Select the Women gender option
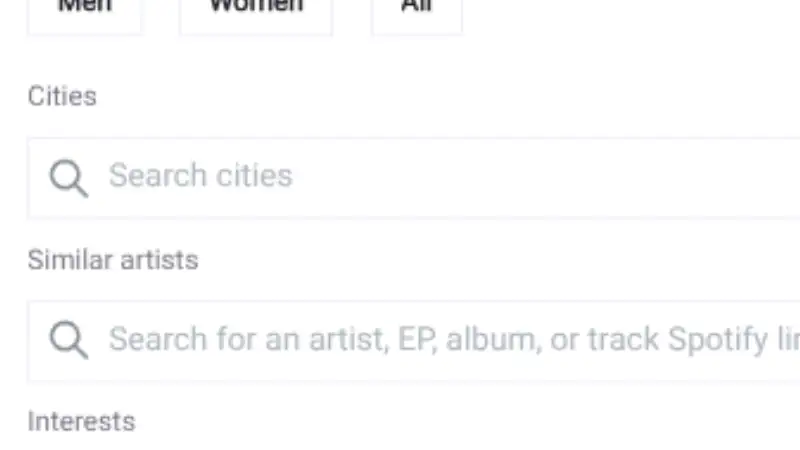 [x=255, y=12]
